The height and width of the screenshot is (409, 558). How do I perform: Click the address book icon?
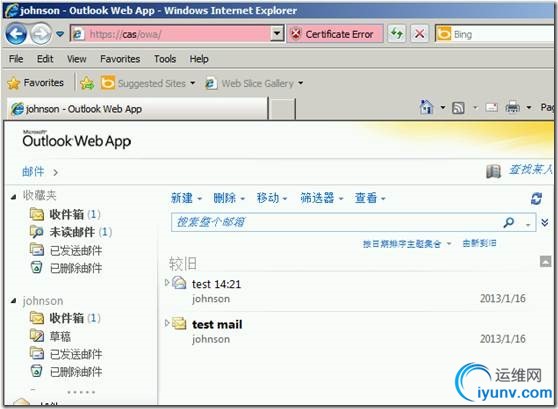(x=493, y=172)
